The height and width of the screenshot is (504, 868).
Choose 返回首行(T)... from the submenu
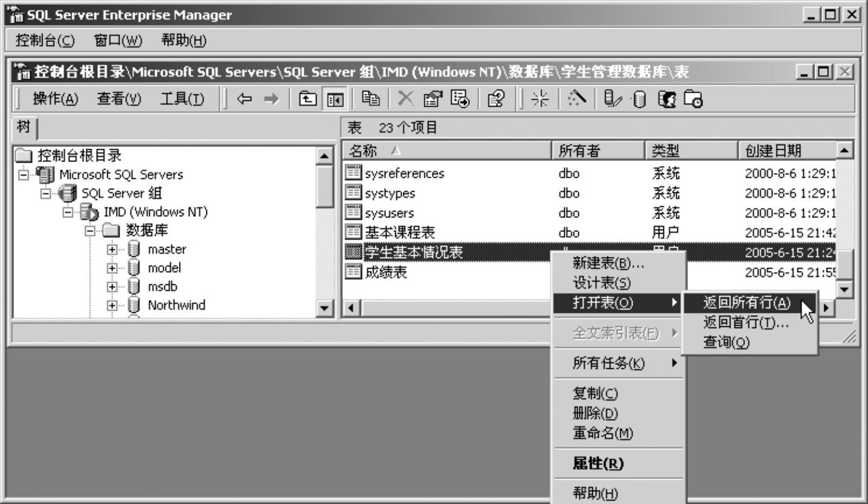point(750,322)
